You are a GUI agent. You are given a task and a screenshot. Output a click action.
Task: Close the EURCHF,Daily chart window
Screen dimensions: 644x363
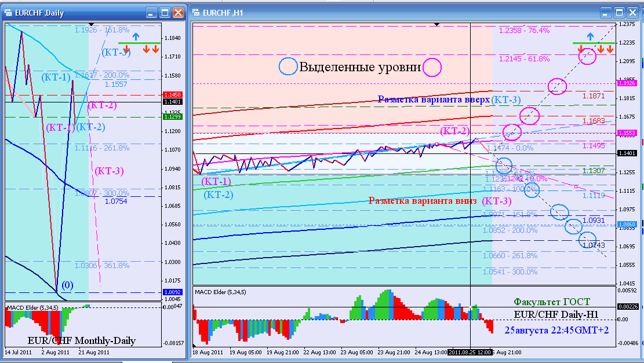pyautogui.click(x=178, y=13)
